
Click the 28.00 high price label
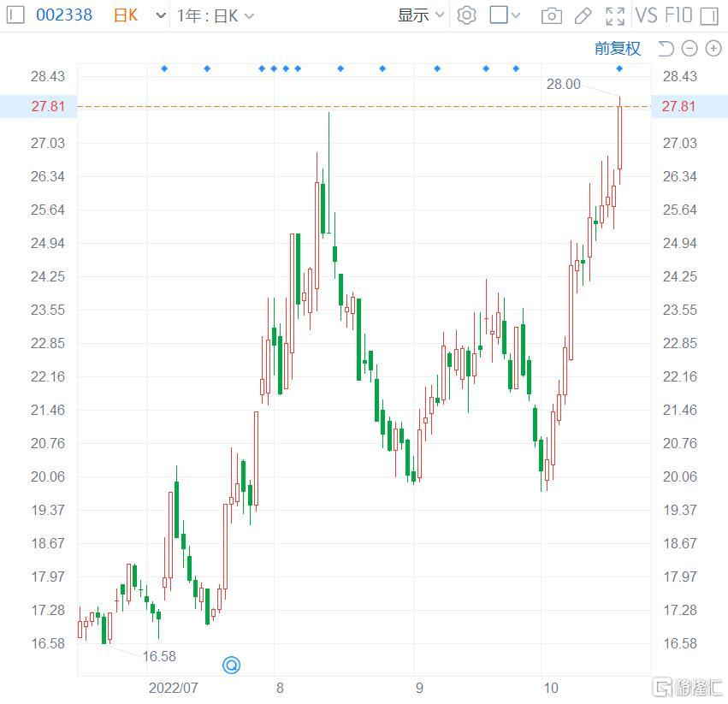point(563,84)
